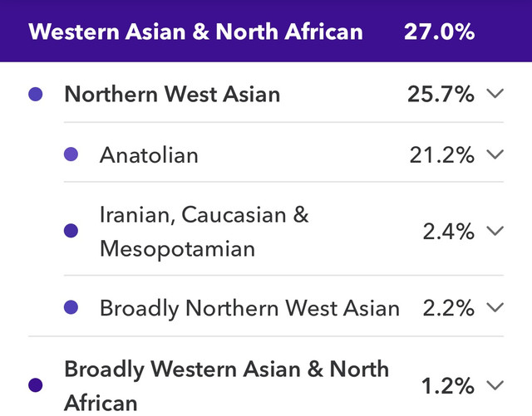
Task: Expand the Northern West Asian chevron
Action: [495, 94]
